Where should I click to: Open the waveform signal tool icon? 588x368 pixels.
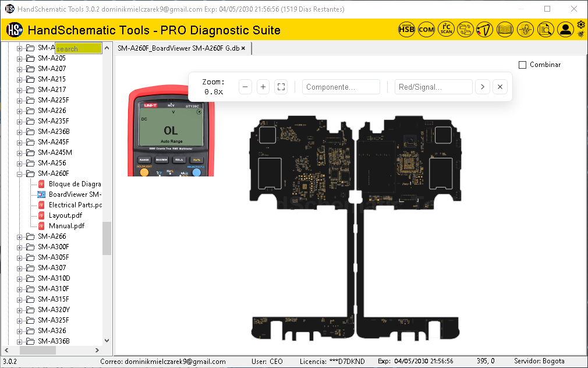click(x=525, y=29)
